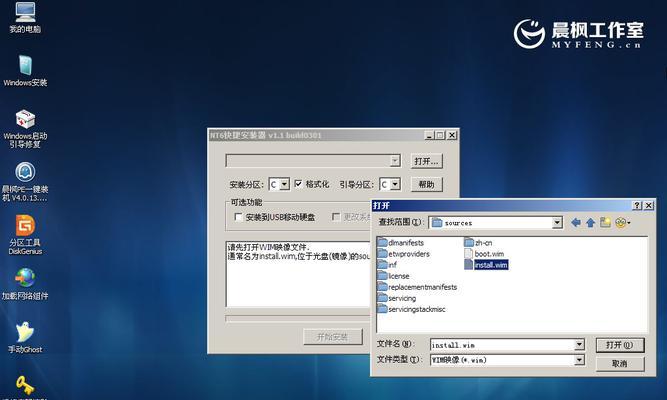Open the view menu icon in the Open dialog
The width and height of the screenshot is (667, 400).
click(624, 222)
